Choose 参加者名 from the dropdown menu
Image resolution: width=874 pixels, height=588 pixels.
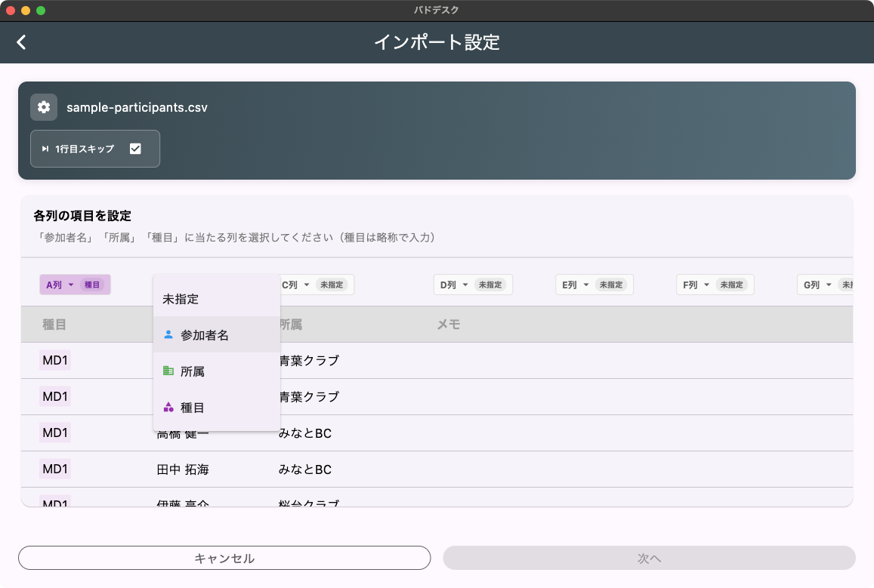[x=217, y=334]
